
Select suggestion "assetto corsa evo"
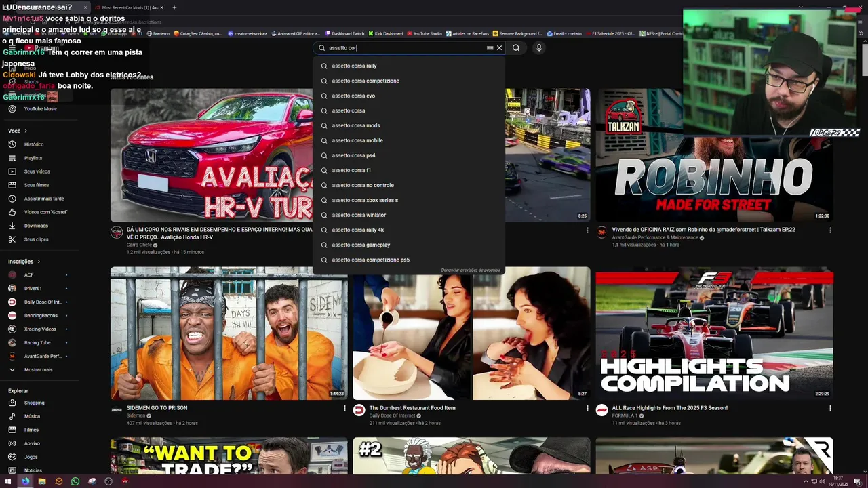[409, 96]
